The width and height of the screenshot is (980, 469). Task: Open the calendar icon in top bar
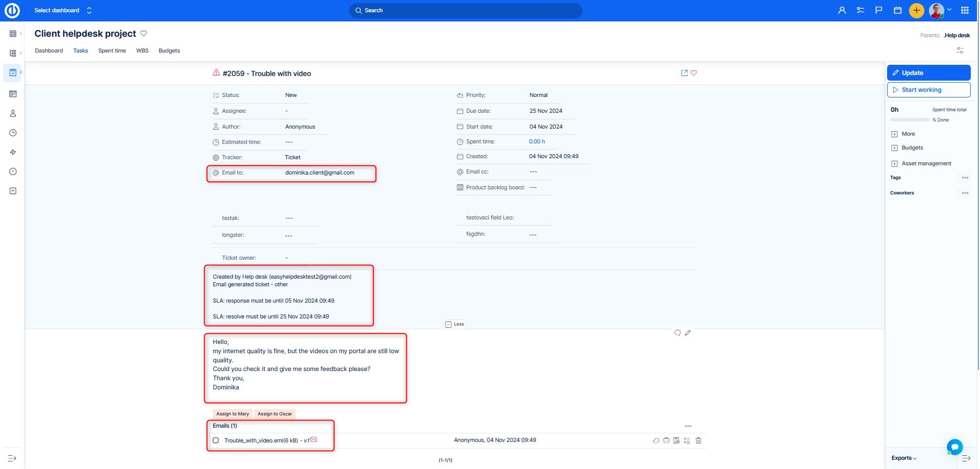[897, 10]
